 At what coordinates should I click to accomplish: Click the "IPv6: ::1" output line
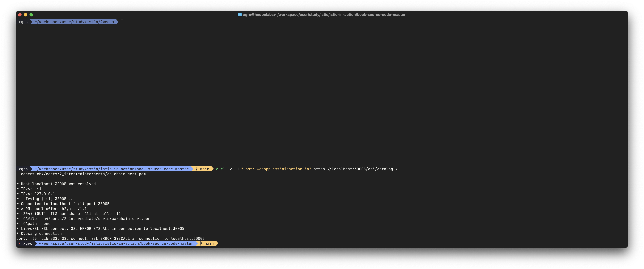click(x=29, y=189)
